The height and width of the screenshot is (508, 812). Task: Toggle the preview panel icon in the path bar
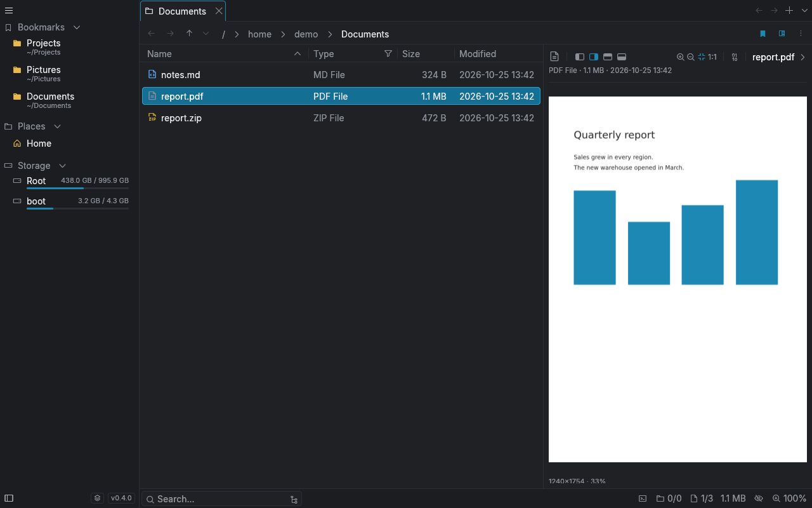click(782, 34)
